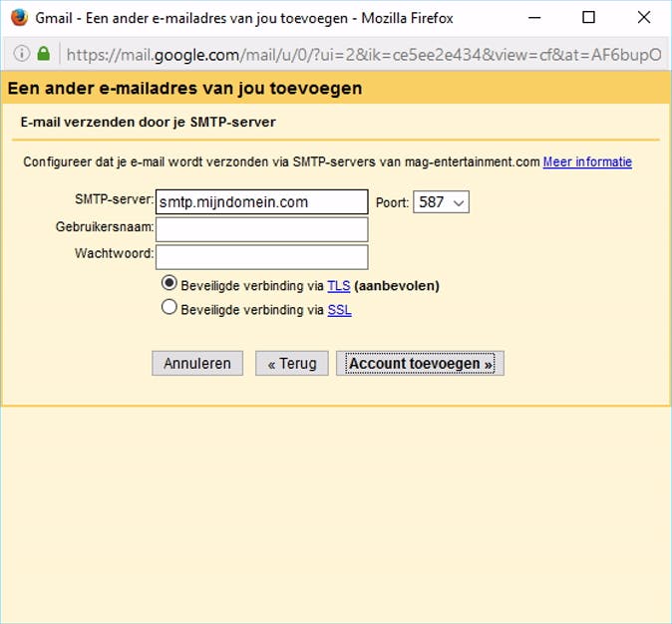The image size is (672, 624).
Task: Click the Firefox logo icon in title bar
Action: [x=19, y=18]
